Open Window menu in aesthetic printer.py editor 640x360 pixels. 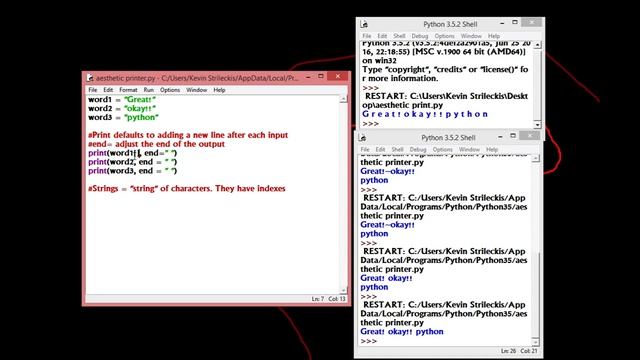coord(197,90)
